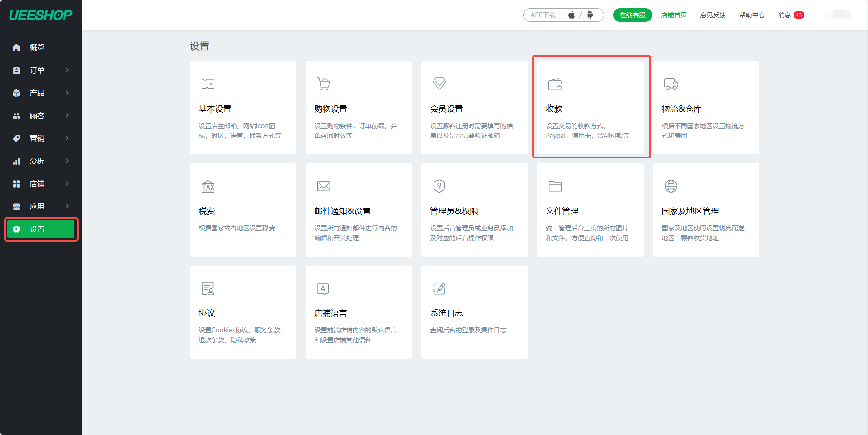The height and width of the screenshot is (435, 868).
Task: Open the 邮件通知&设置 card title
Action: [x=343, y=211]
